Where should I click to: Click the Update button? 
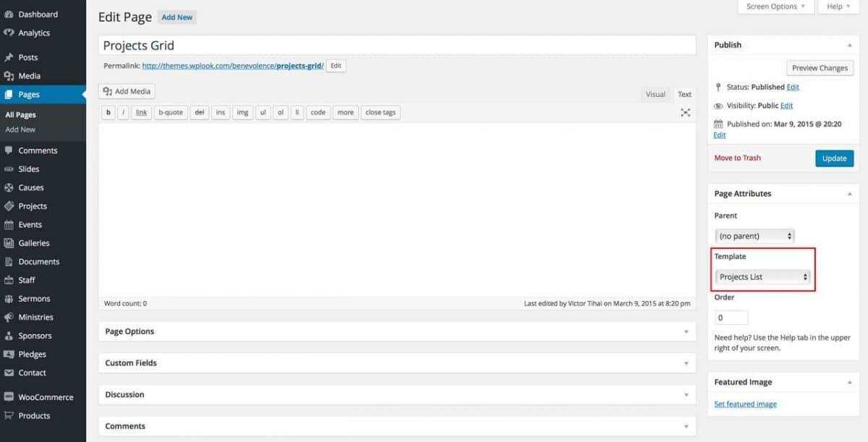pyautogui.click(x=834, y=158)
